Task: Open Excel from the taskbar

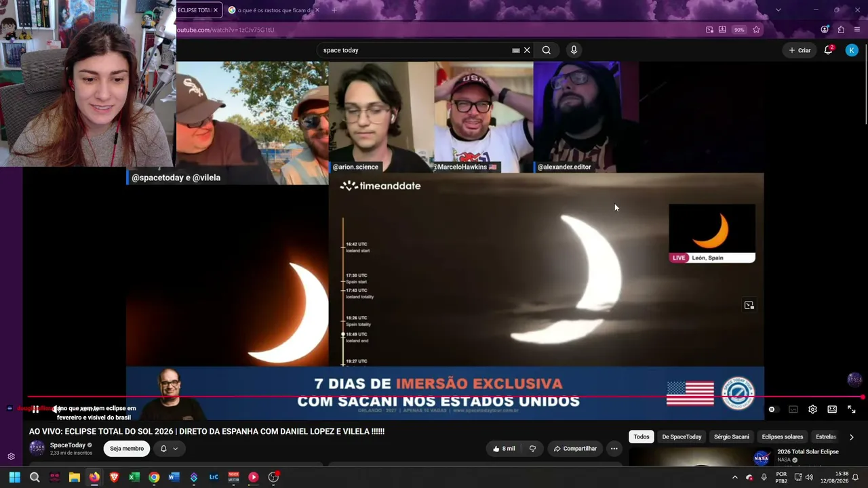Action: [x=134, y=477]
